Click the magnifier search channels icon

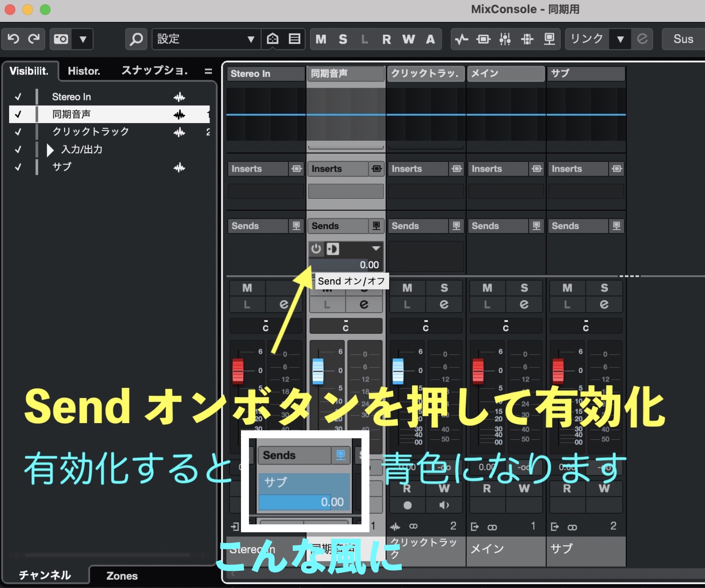point(136,39)
